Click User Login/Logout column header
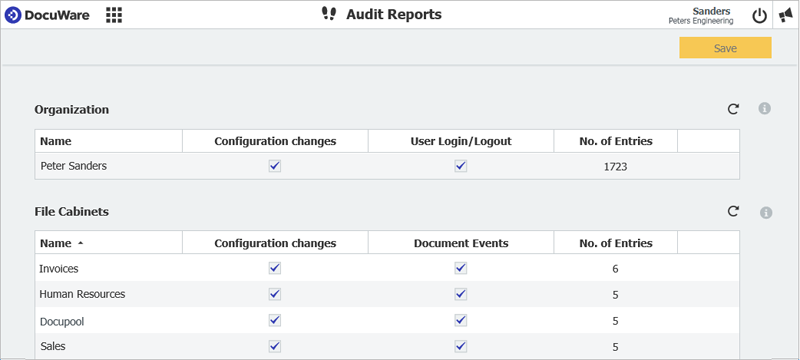The width and height of the screenshot is (800, 360). [x=461, y=141]
